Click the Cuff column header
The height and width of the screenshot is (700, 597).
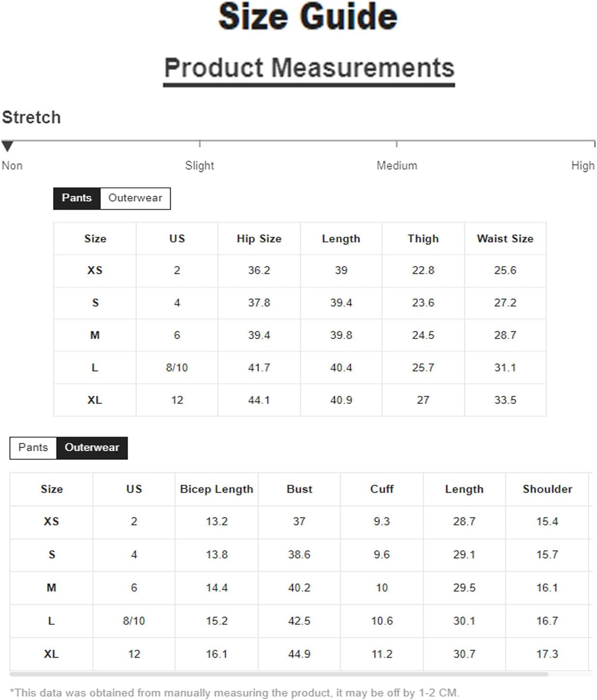pyautogui.click(x=382, y=489)
